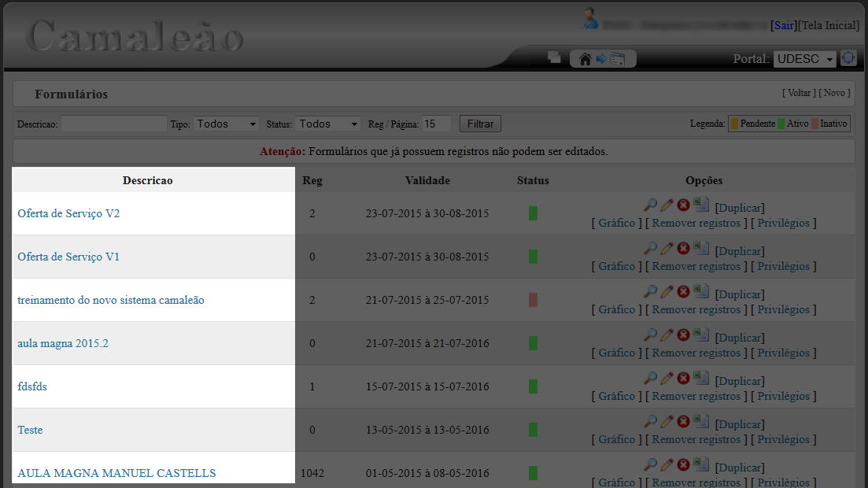View Teste form with magnifier icon

(x=651, y=421)
